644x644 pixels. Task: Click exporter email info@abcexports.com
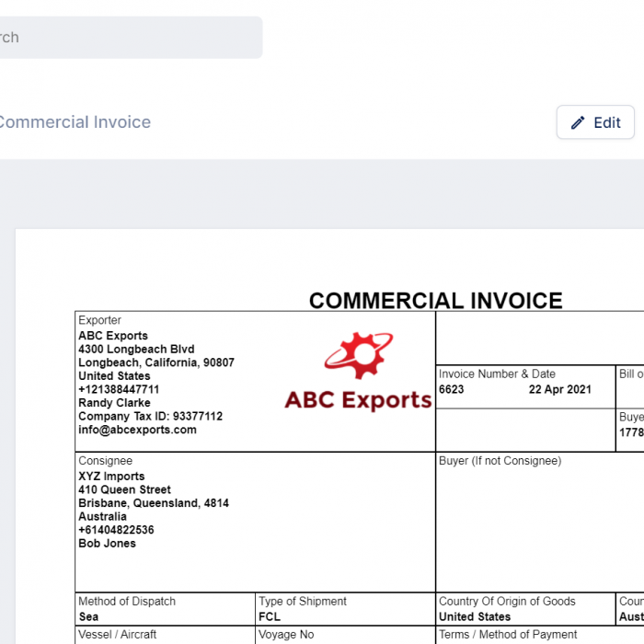click(137, 430)
